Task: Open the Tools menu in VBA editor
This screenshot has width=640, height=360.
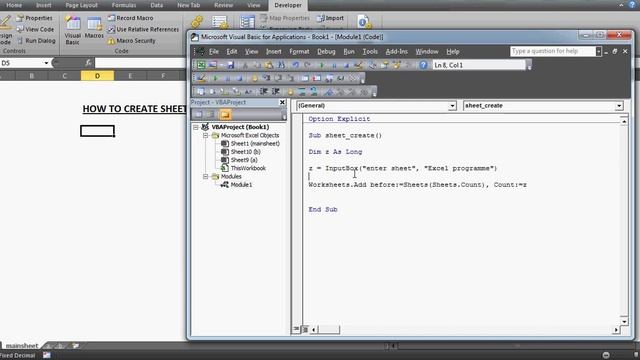Action: (x=370, y=51)
